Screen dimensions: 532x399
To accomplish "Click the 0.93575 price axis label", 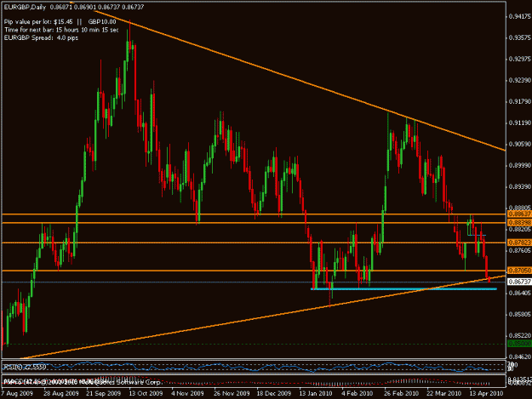I will [520, 37].
